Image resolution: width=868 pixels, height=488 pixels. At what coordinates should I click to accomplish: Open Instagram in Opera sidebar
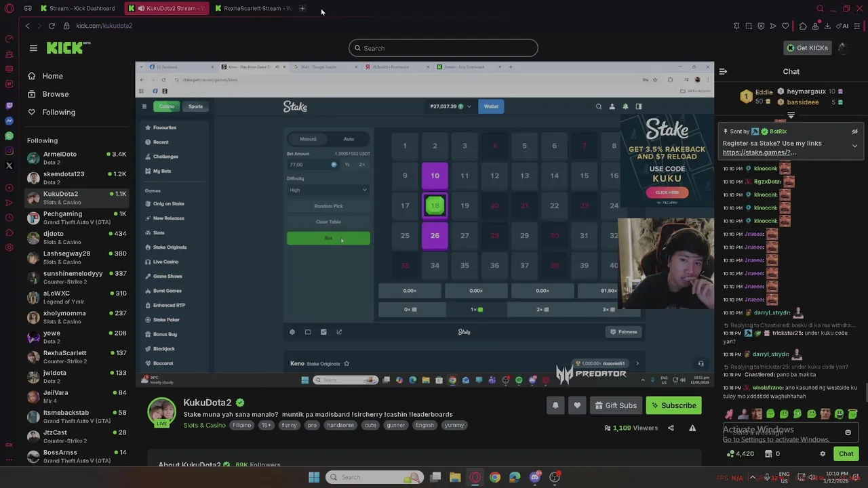coord(9,150)
